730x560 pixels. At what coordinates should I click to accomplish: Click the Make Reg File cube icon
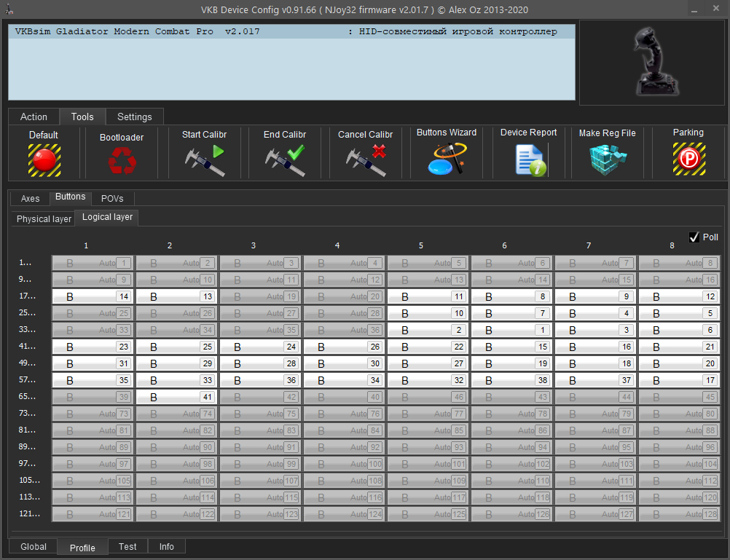click(x=608, y=159)
